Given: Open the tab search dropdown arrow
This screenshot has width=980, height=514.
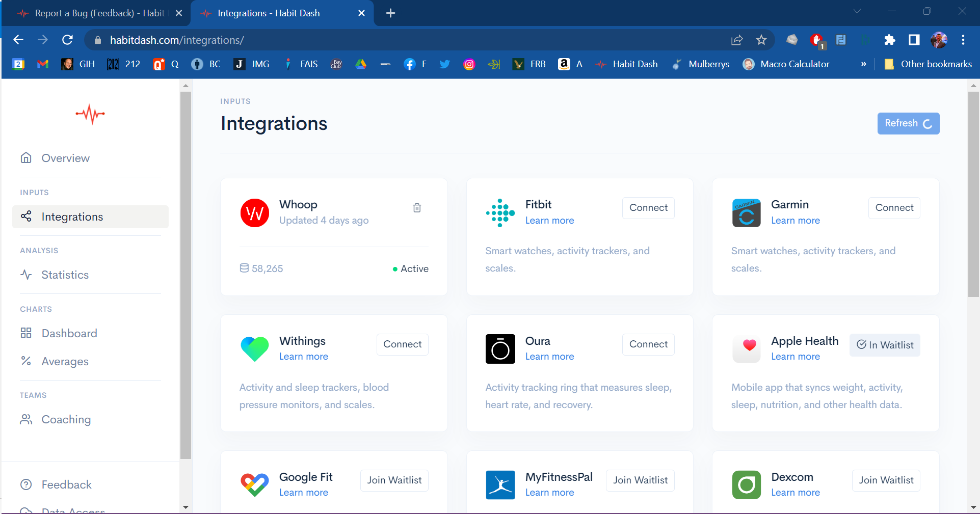Looking at the screenshot, I should coord(857,12).
